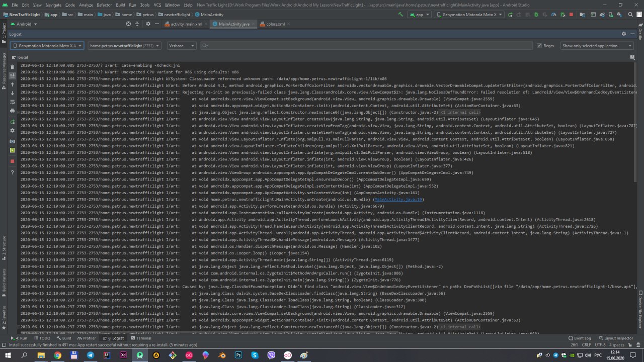Stop the process from the logcat side toolbar
Viewport: 644px width, 362px height.
click(13, 161)
